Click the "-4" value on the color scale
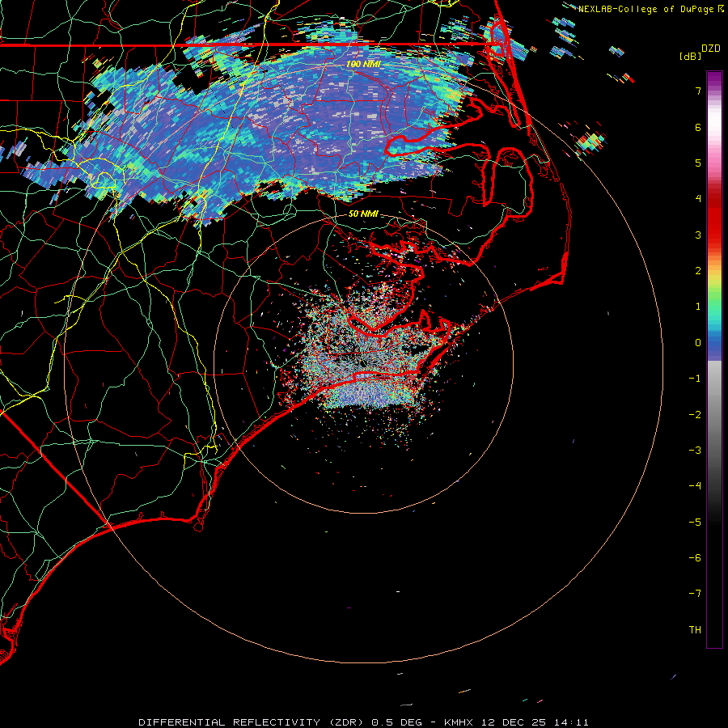The width and height of the screenshot is (728, 728). click(695, 486)
